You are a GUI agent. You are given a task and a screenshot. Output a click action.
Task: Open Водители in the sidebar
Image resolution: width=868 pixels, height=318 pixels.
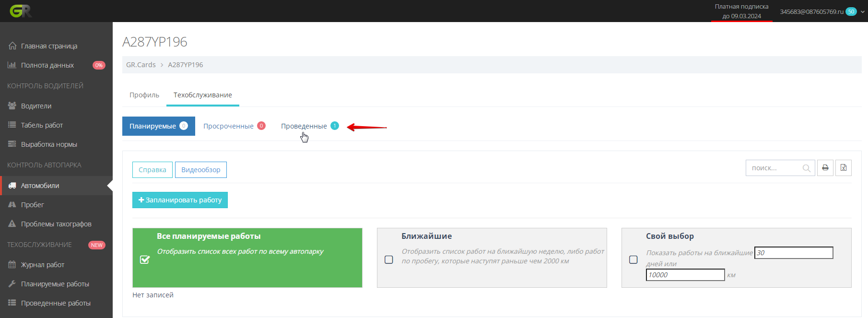tap(36, 106)
